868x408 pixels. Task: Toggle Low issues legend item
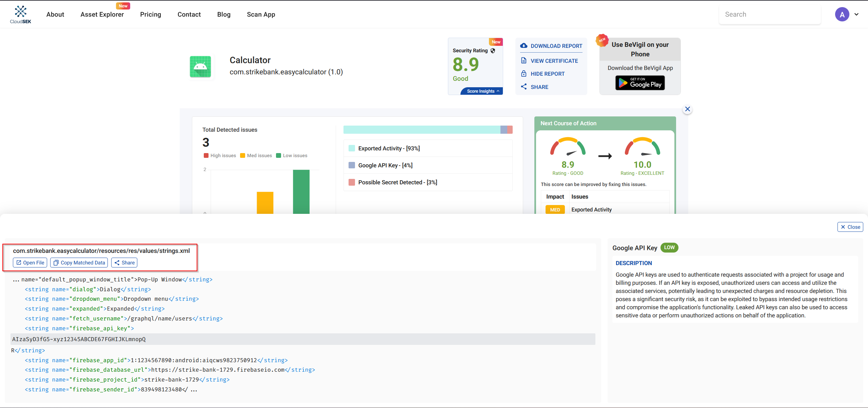(x=292, y=155)
